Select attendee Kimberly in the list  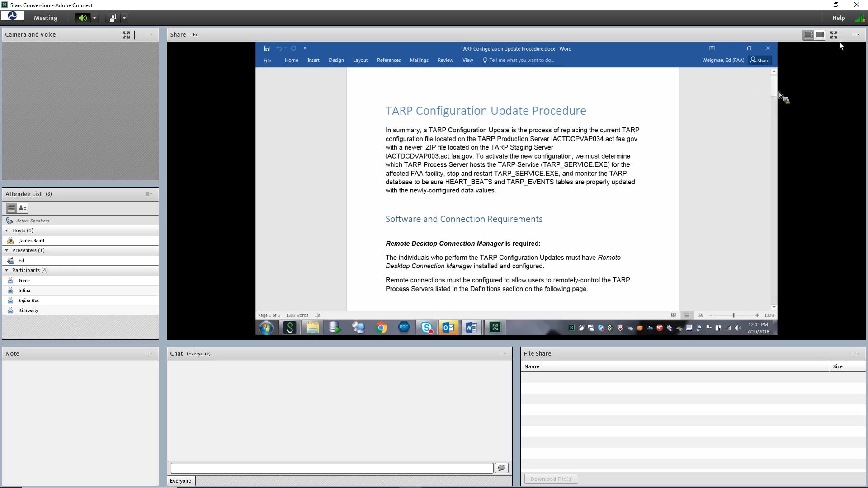28,310
